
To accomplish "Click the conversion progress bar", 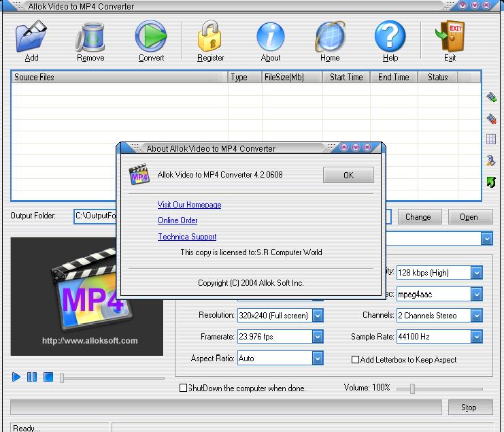I will coord(226,408).
